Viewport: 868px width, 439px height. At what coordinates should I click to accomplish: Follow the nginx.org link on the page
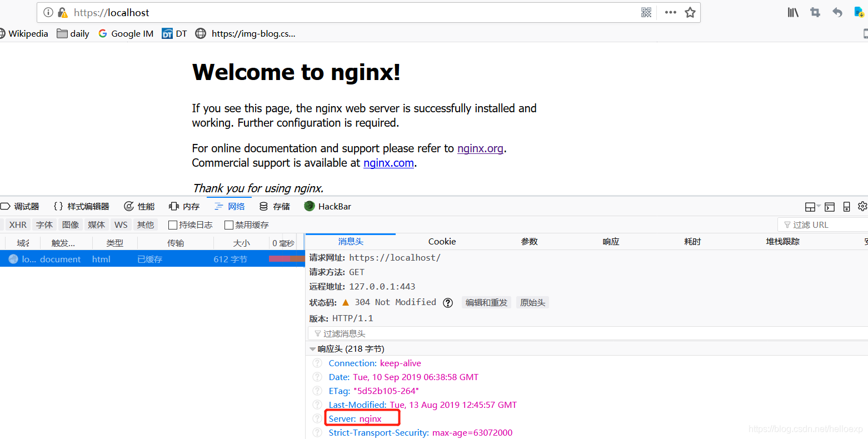pyautogui.click(x=480, y=148)
